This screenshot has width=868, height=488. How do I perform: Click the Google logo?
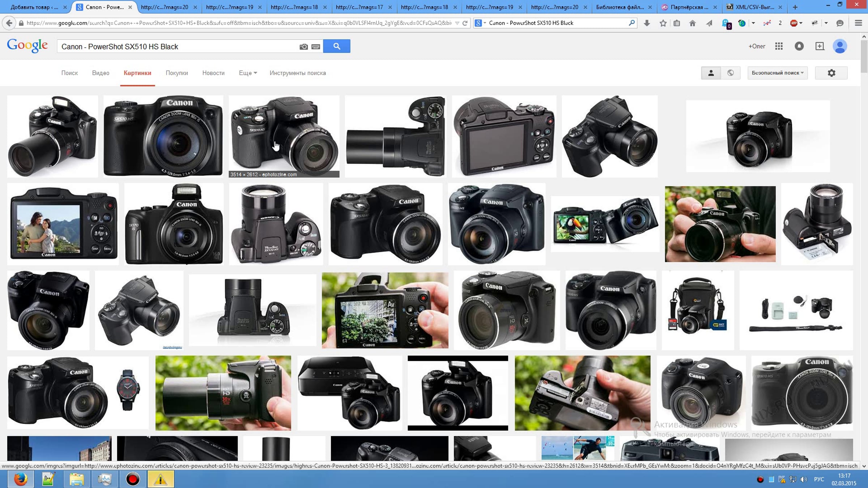click(x=27, y=46)
